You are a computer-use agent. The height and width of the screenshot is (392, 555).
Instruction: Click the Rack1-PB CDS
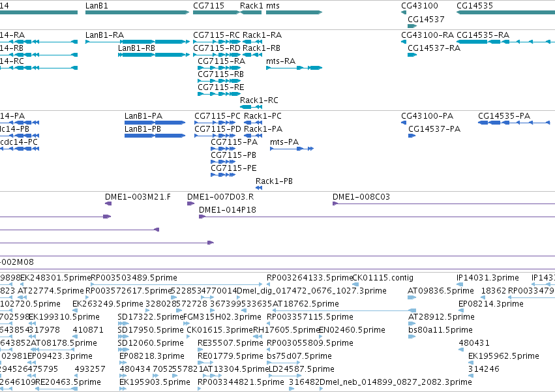259,188
